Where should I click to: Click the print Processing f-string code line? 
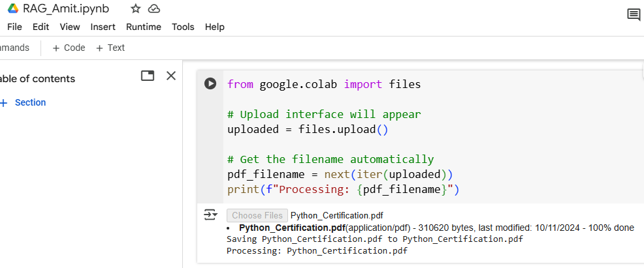click(x=344, y=190)
